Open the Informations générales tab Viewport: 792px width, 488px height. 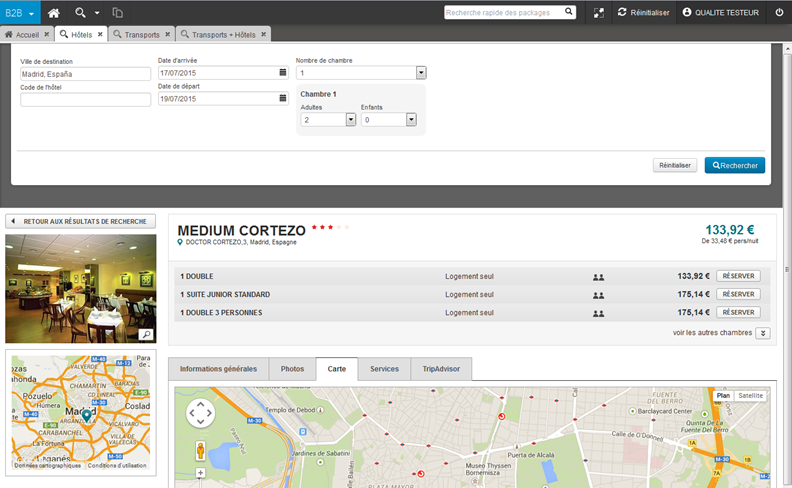coord(218,369)
